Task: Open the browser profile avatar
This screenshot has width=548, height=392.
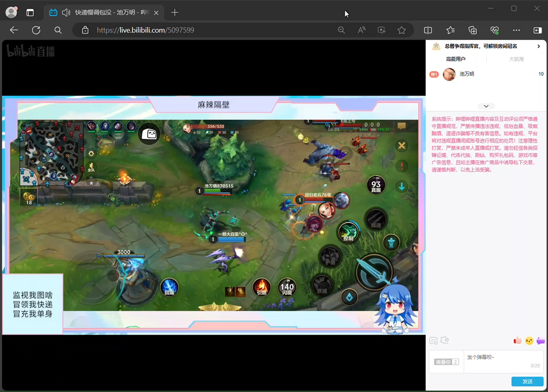Action: (12, 12)
